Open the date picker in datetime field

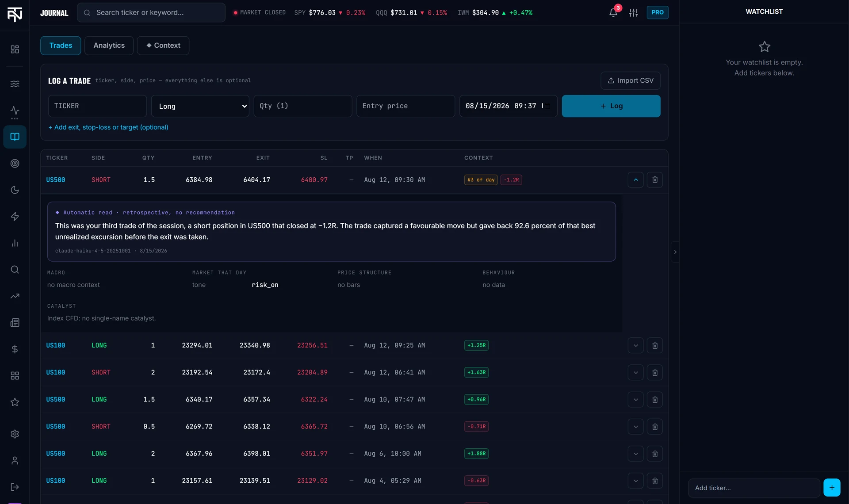(547, 106)
